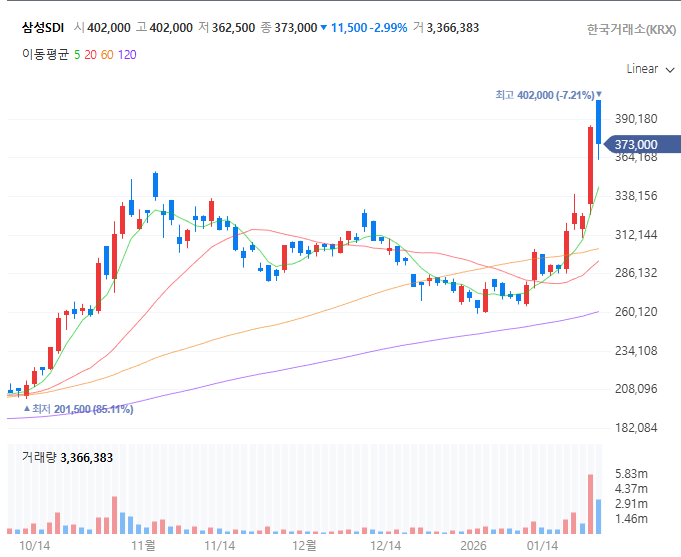681x557 pixels.
Task: Click the 최고 402,000 high marker
Action: [548, 95]
